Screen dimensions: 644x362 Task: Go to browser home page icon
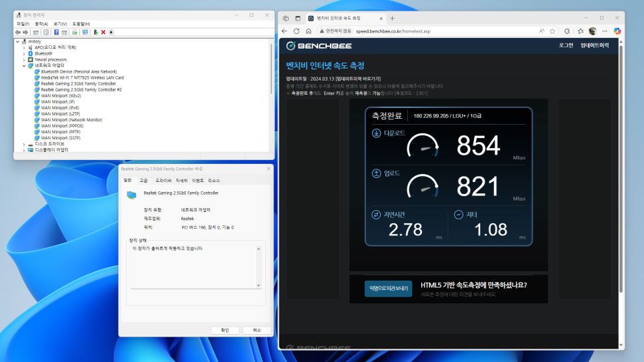pyautogui.click(x=309, y=31)
